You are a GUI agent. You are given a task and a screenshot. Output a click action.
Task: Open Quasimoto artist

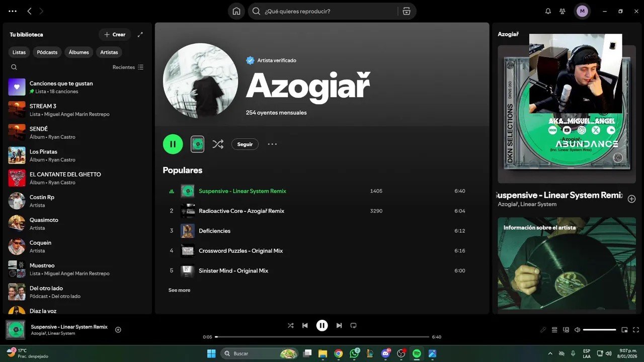click(77, 224)
